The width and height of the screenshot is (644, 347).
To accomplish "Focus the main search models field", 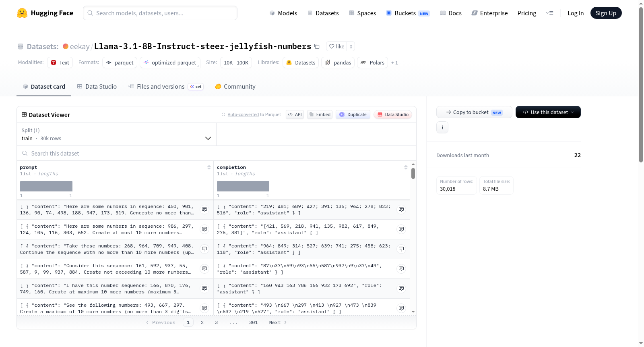I will (160, 13).
